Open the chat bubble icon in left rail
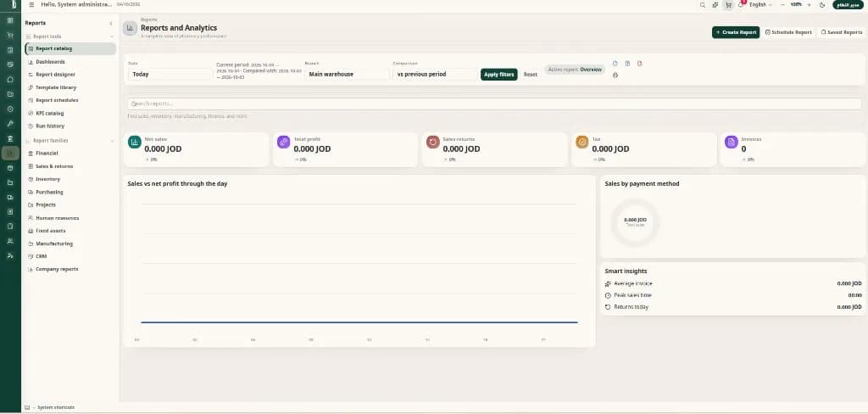The image size is (868, 414). pos(10,79)
